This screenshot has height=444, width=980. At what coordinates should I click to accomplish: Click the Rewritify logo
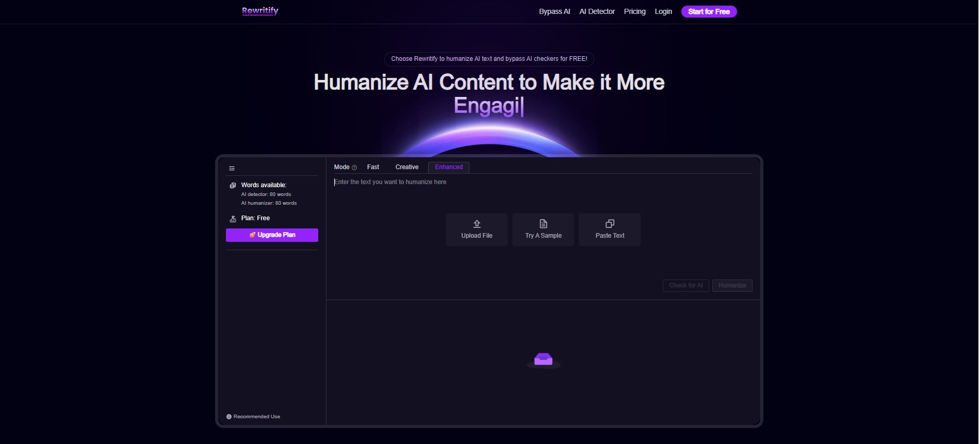pos(260,11)
